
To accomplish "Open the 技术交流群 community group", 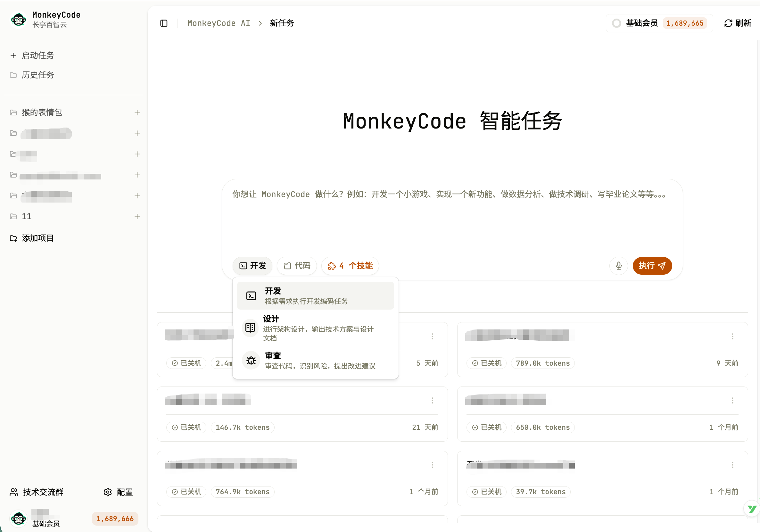I will coord(37,492).
